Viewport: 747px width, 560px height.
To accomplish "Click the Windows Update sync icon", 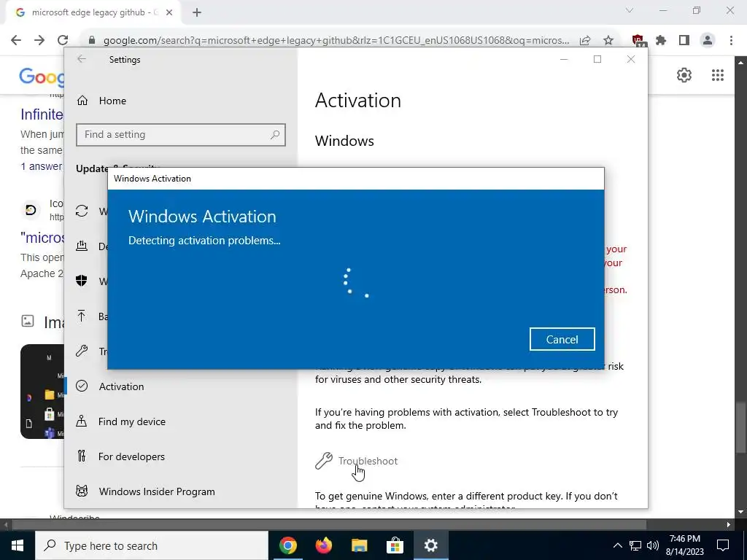I will tap(82, 211).
